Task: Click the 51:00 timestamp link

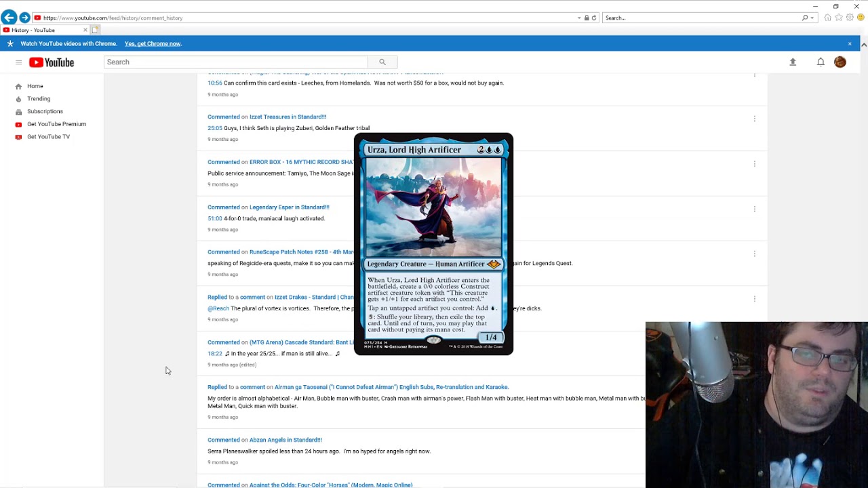Action: coord(214,218)
